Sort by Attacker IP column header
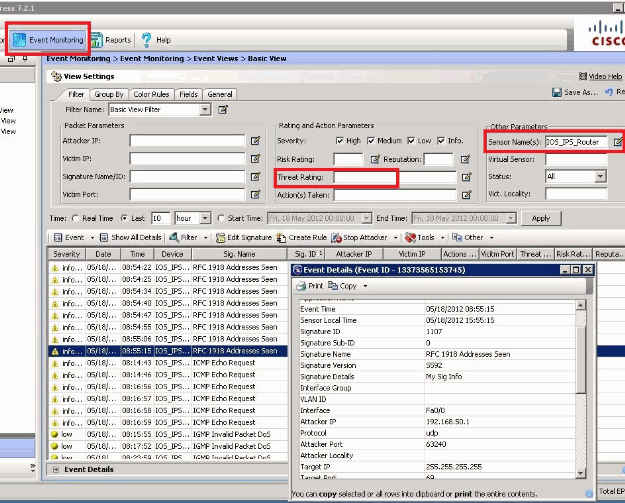 (354, 254)
